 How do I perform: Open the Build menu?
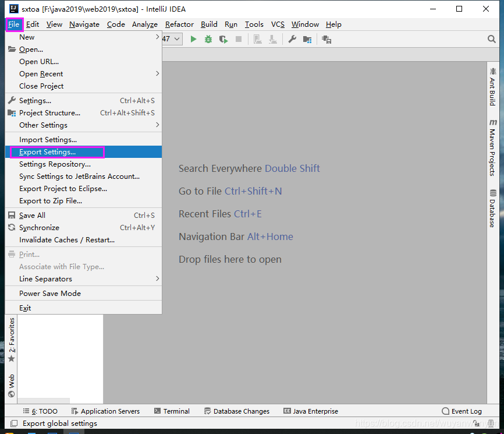[x=209, y=24]
